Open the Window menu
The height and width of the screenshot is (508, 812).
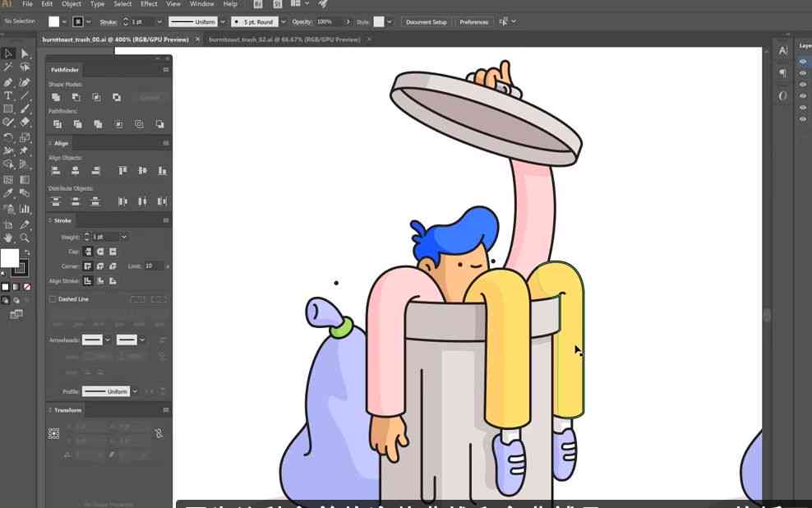201,3
